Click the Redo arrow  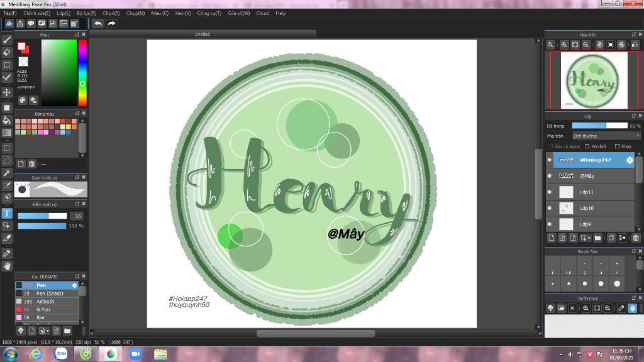pos(111,23)
